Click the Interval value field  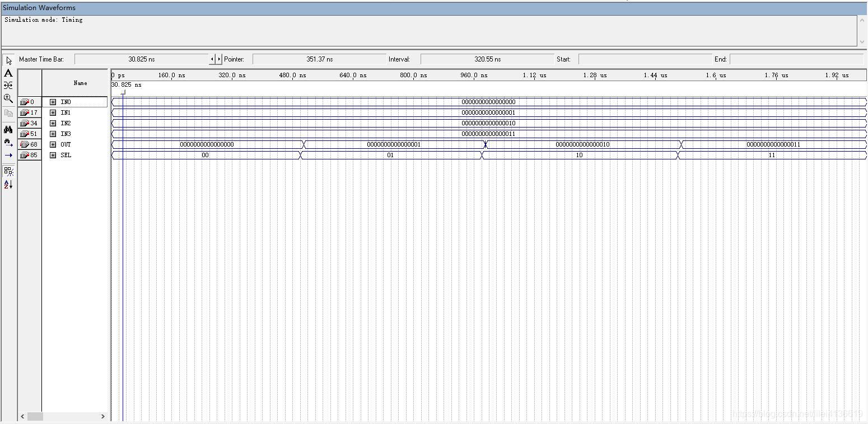tap(487, 59)
